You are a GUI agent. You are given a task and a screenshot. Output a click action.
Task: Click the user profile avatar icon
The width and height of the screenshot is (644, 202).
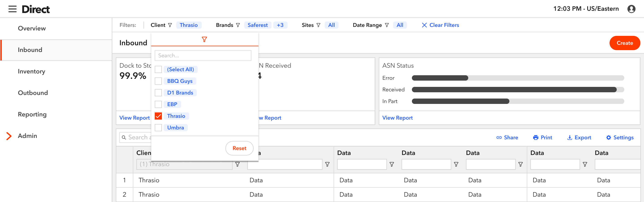[631, 9]
